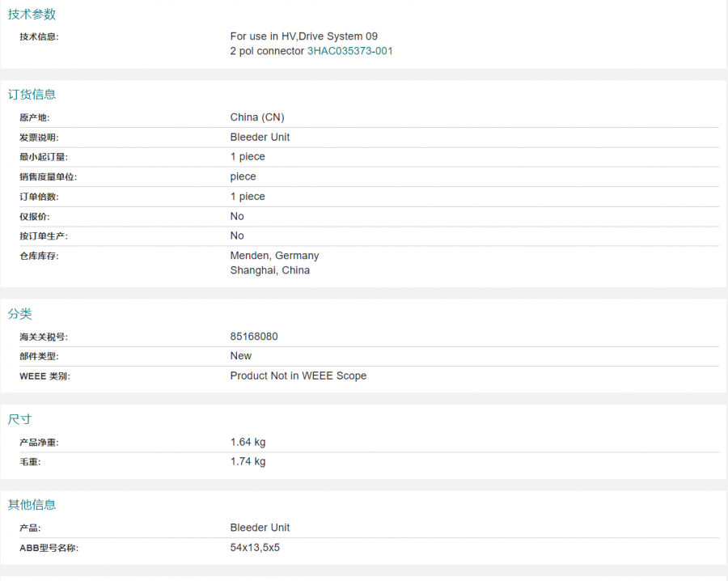Open the 3HAC035373-001 connector link

[x=349, y=51]
